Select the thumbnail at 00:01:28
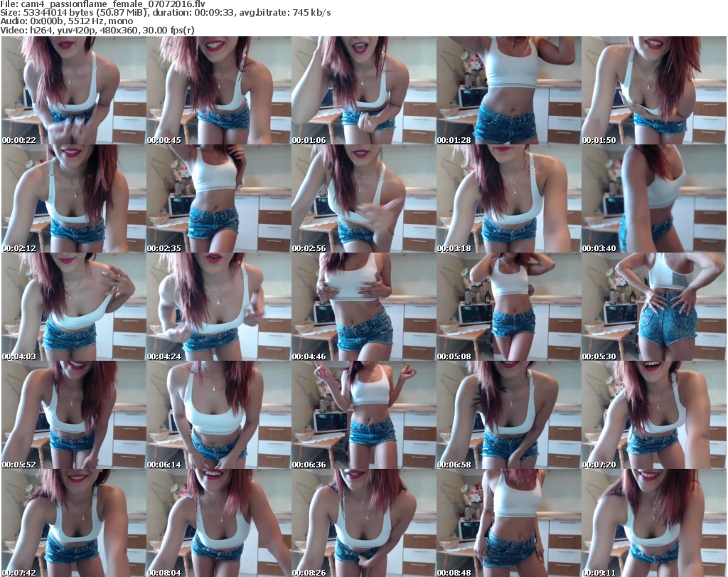The height and width of the screenshot is (577, 728). point(509,90)
